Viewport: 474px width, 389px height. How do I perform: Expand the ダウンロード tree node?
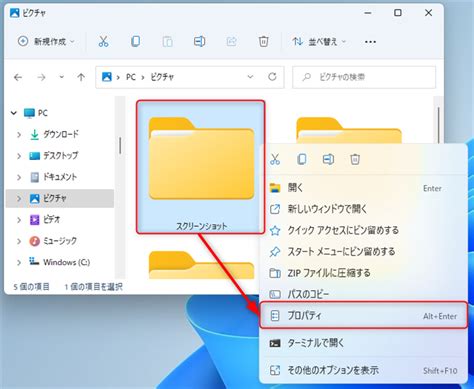click(x=19, y=135)
